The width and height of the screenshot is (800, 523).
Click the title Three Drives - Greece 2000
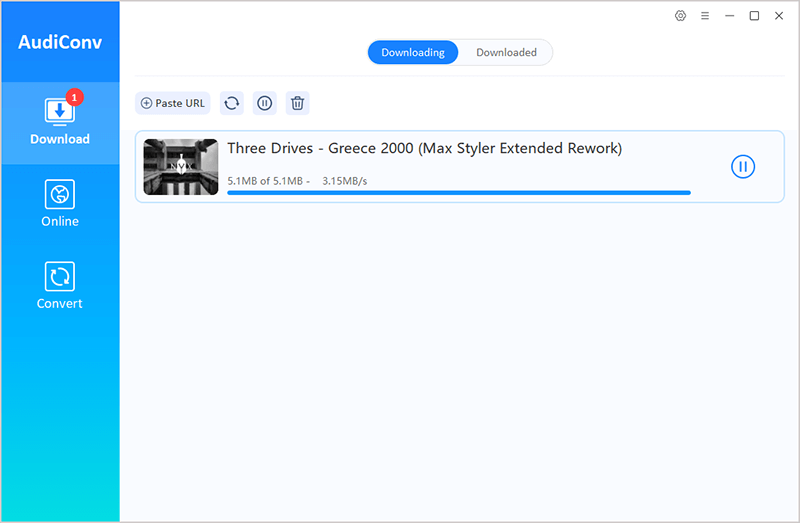[x=424, y=148]
